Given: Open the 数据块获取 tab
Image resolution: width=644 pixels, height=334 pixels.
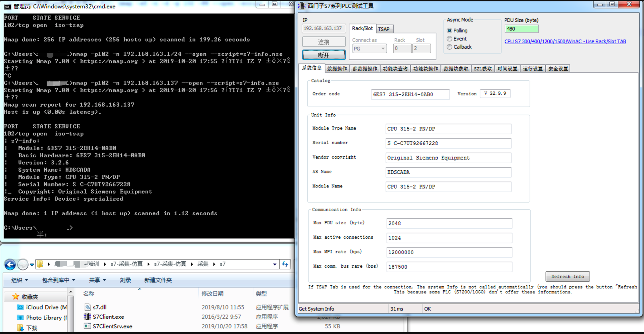Looking at the screenshot, I should tap(456, 69).
